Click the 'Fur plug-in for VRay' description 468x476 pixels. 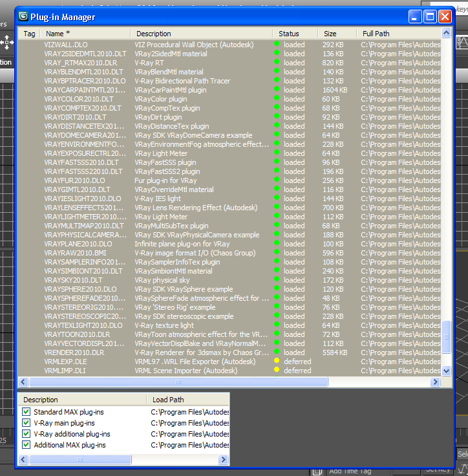(165, 180)
